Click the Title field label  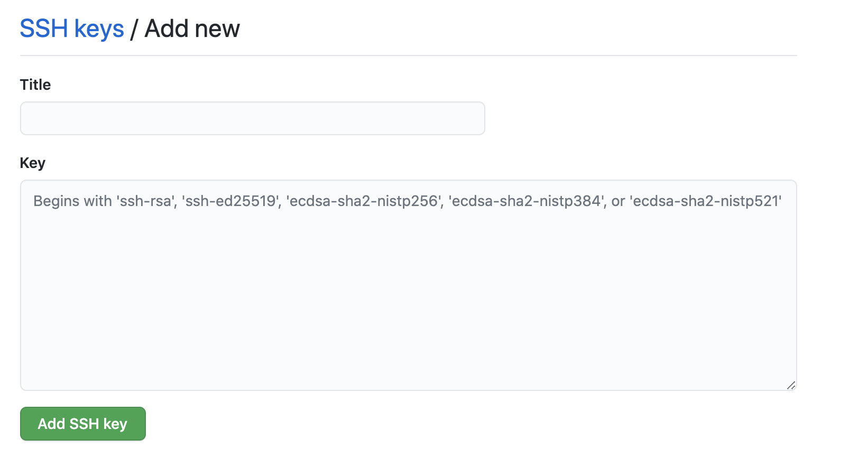tap(35, 85)
